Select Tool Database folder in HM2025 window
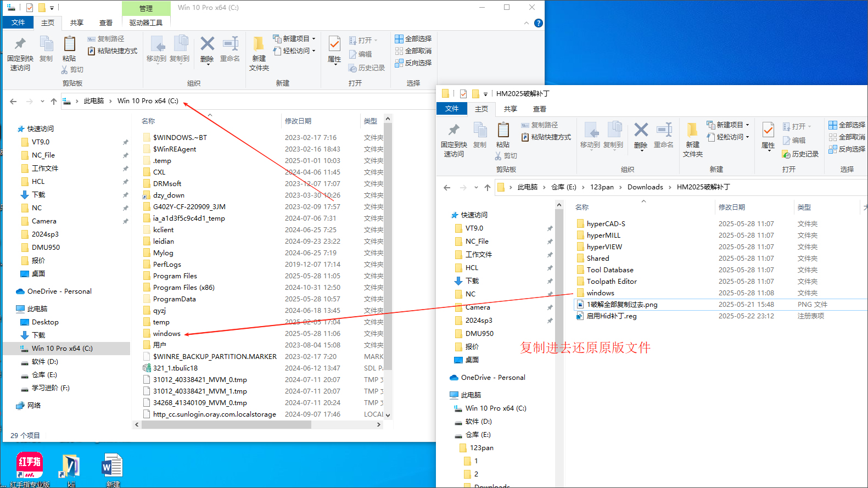Screen dimensions: 868x488 [x=610, y=270]
